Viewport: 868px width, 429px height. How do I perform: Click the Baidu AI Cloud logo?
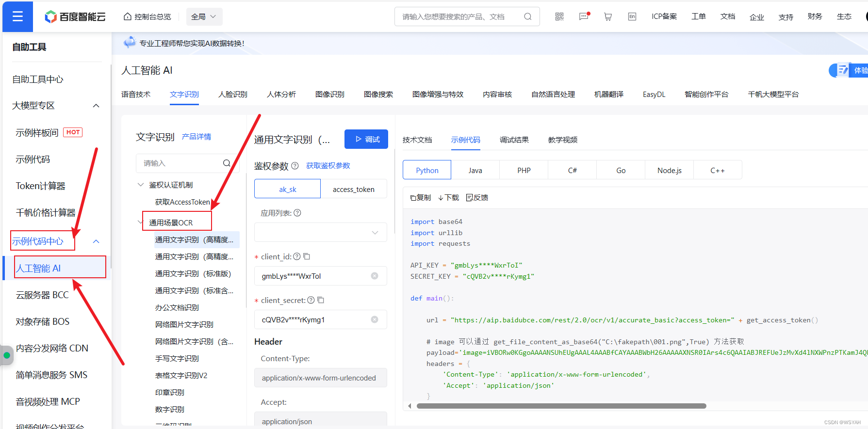click(75, 16)
